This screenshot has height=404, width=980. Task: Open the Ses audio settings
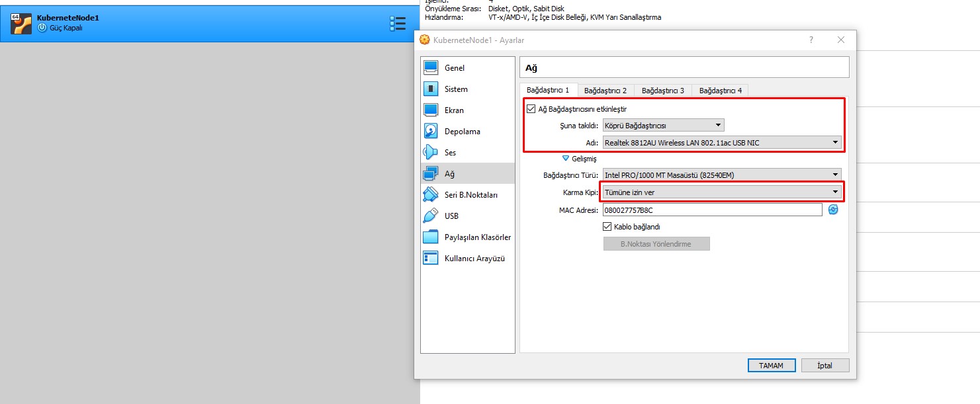pyautogui.click(x=468, y=153)
